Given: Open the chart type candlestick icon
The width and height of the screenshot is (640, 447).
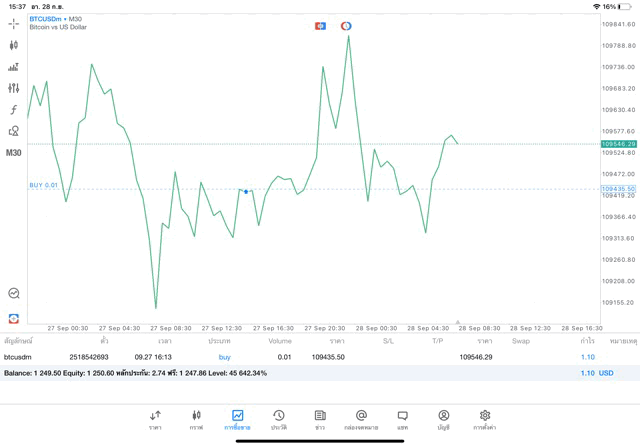Looking at the screenshot, I should (13, 45).
